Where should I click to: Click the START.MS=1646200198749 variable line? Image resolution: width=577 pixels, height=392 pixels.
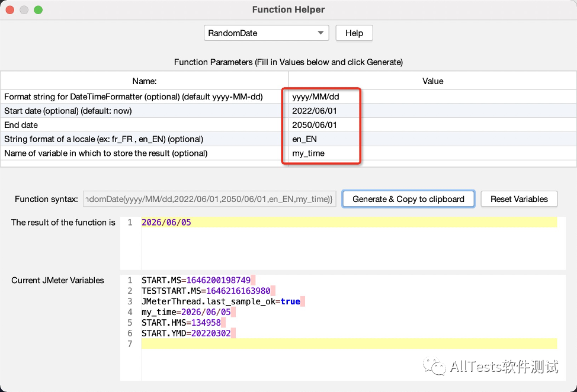(198, 280)
